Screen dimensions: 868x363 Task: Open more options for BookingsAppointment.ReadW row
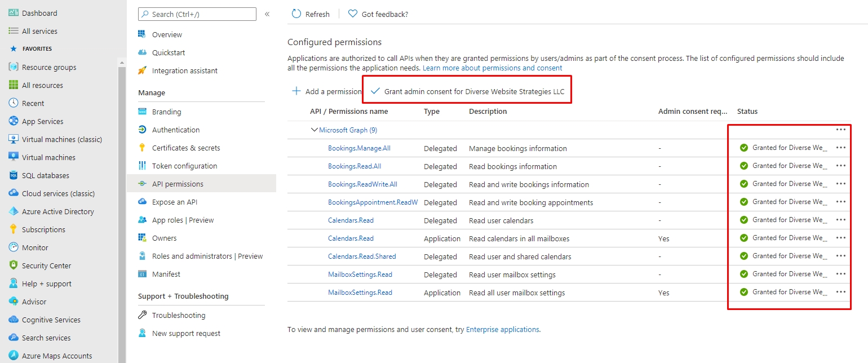click(x=841, y=202)
